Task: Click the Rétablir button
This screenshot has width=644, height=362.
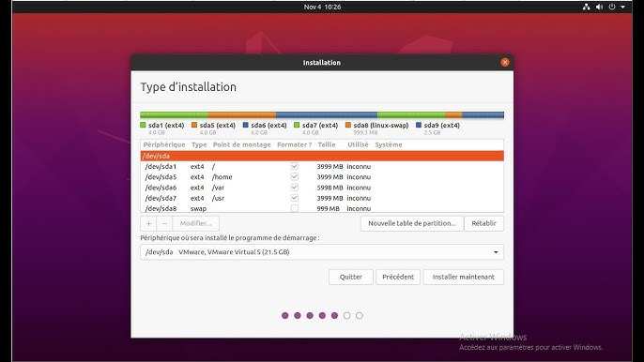Action: pos(483,223)
